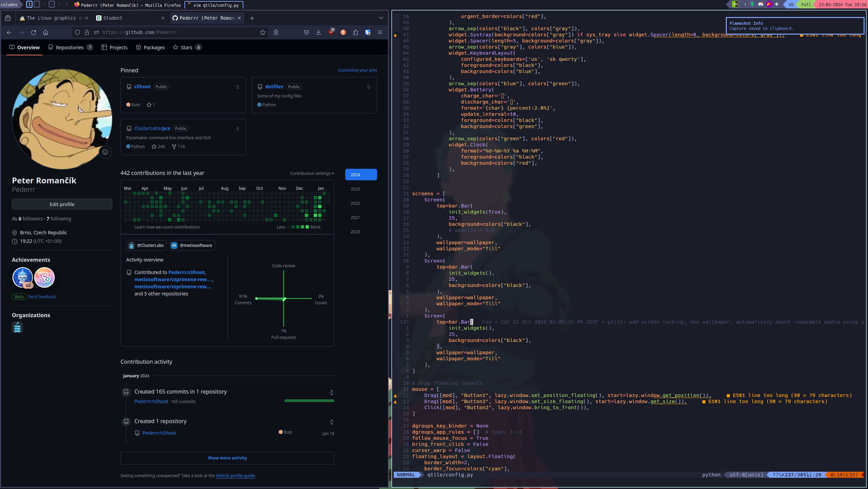Select year 2024 in contributions
The width and height of the screenshot is (868, 489).
click(361, 175)
